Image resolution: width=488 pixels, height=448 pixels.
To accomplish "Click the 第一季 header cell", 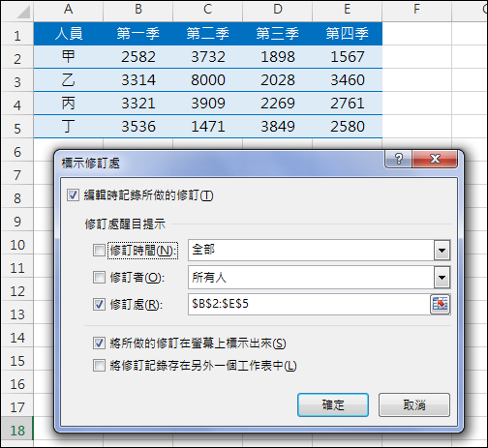I will 138,34.
